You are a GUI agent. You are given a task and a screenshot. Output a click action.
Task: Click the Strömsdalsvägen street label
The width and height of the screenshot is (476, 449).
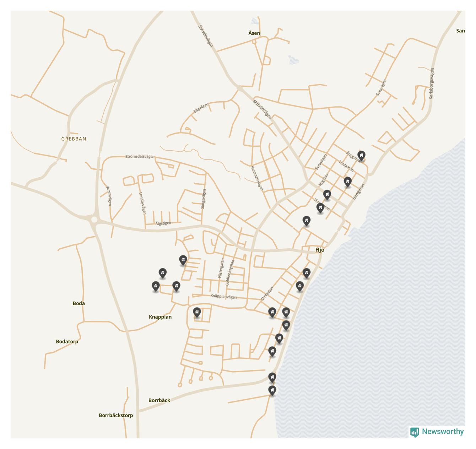(140, 156)
